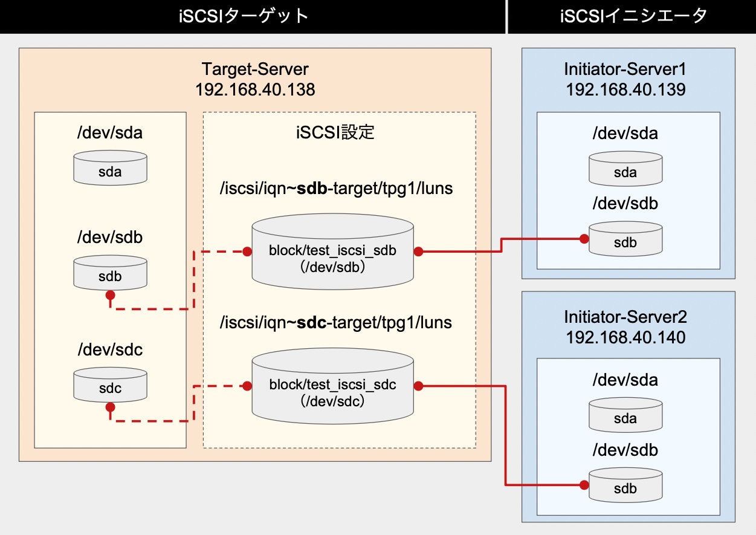Select the sdc disk icon on Target-Server
The image size is (756, 535).
109,385
